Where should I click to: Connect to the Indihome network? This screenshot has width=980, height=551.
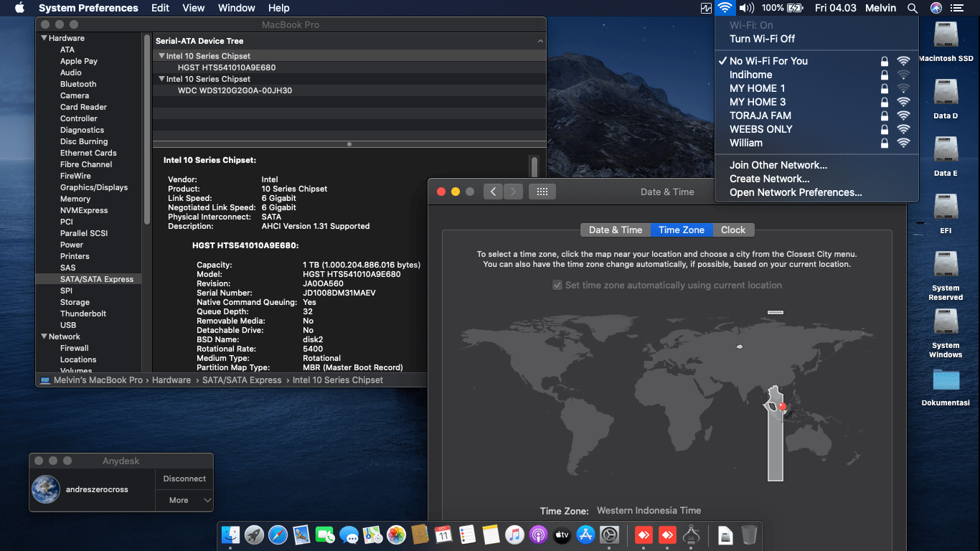click(x=816, y=75)
